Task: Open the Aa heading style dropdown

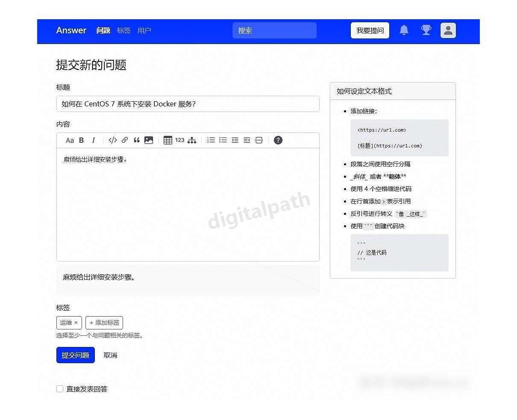Action: (70, 140)
